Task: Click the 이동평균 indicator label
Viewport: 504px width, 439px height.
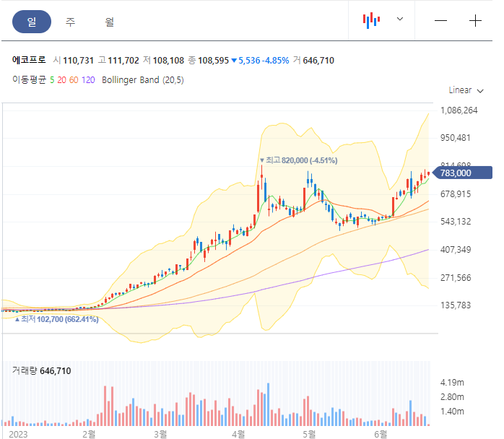Action: pos(30,79)
